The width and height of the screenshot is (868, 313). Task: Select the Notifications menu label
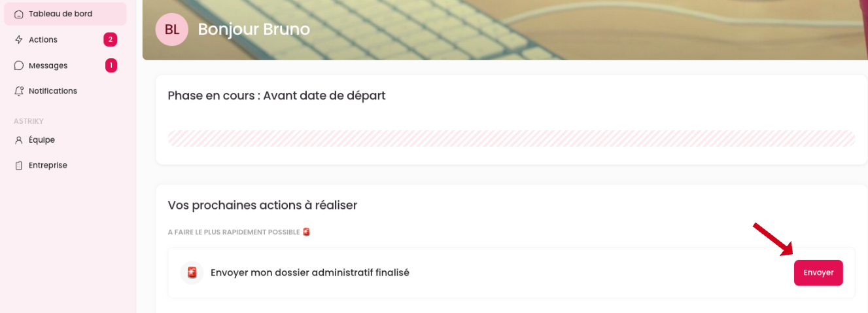click(53, 91)
